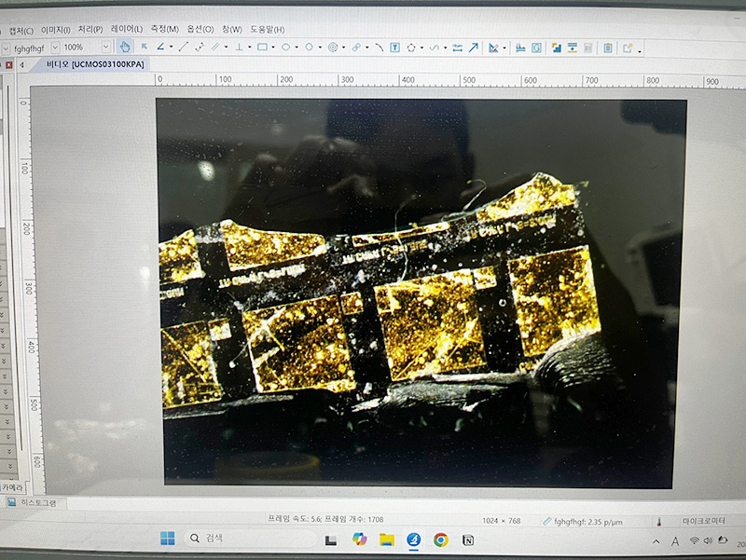
Task: Select the concentric circles tool
Action: point(333,48)
